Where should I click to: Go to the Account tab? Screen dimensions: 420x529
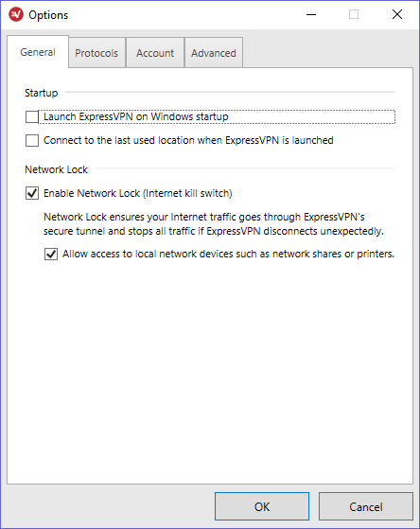click(x=155, y=53)
